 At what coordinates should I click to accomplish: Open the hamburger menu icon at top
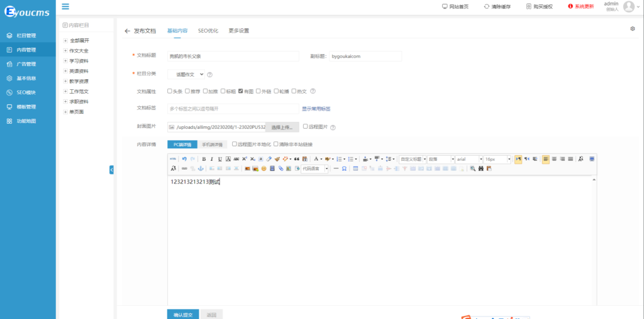[65, 7]
